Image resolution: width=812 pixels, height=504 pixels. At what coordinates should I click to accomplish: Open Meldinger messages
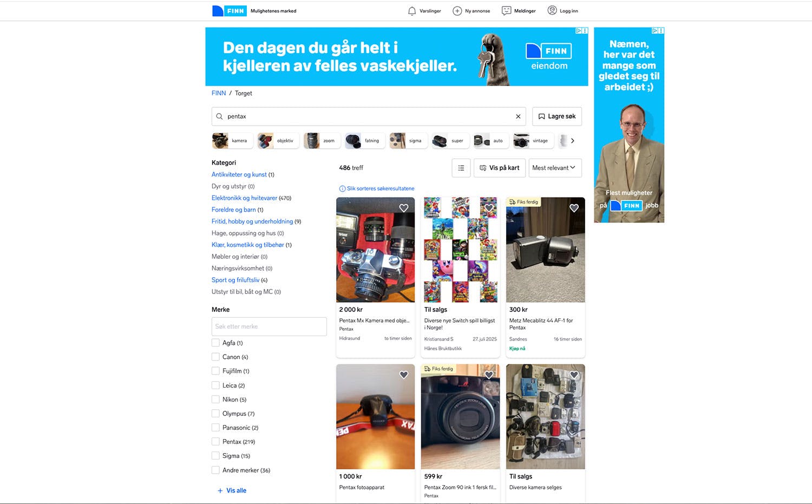(519, 11)
